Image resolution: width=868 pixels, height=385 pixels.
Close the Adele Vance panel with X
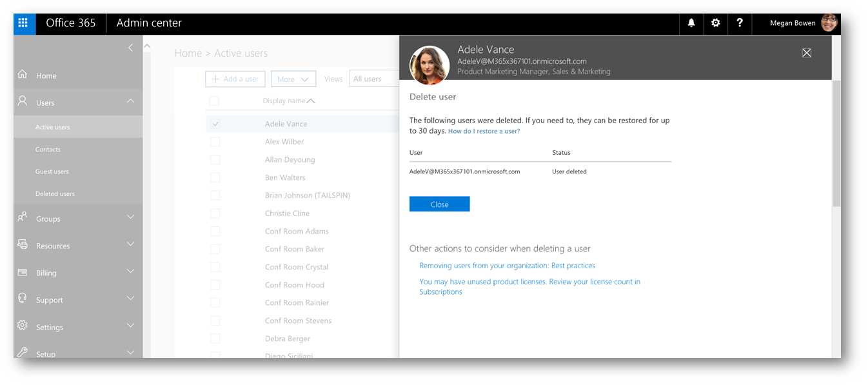tap(806, 53)
